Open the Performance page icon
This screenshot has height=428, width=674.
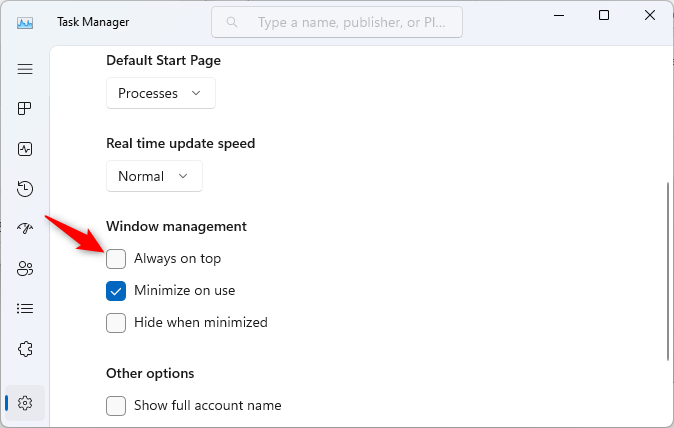tap(25, 149)
